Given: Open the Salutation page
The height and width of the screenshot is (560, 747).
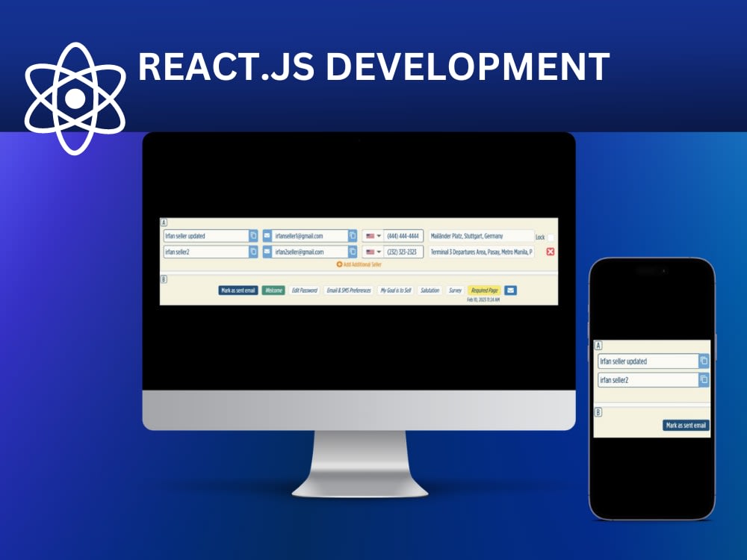Looking at the screenshot, I should point(430,290).
